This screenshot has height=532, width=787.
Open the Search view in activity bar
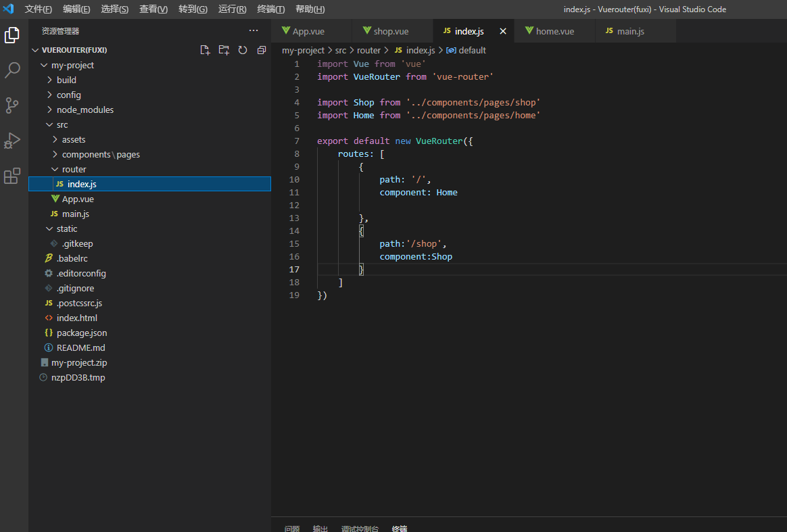pos(12,70)
